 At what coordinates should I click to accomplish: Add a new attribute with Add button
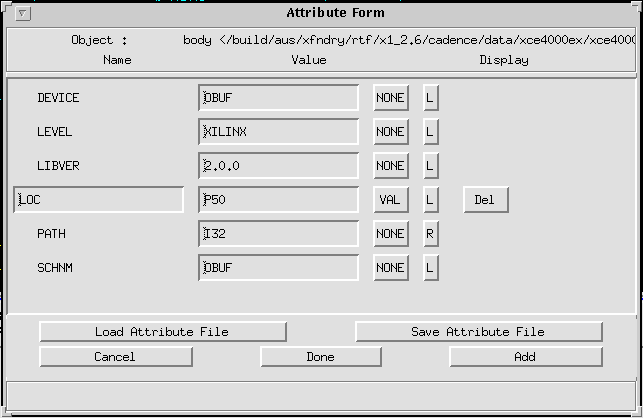[525, 357]
